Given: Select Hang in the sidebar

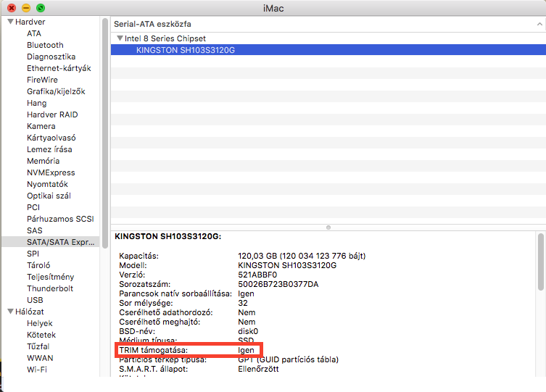Looking at the screenshot, I should (36, 103).
